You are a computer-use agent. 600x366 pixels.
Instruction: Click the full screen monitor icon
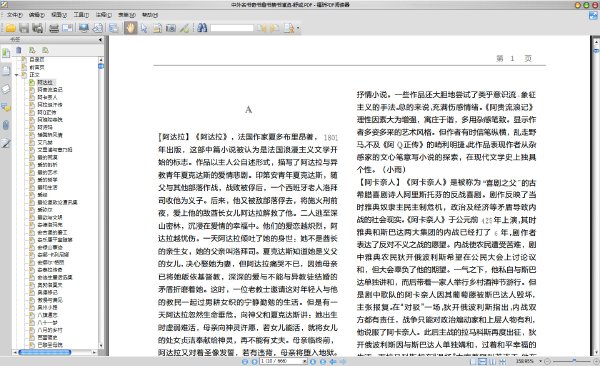tap(84, 28)
